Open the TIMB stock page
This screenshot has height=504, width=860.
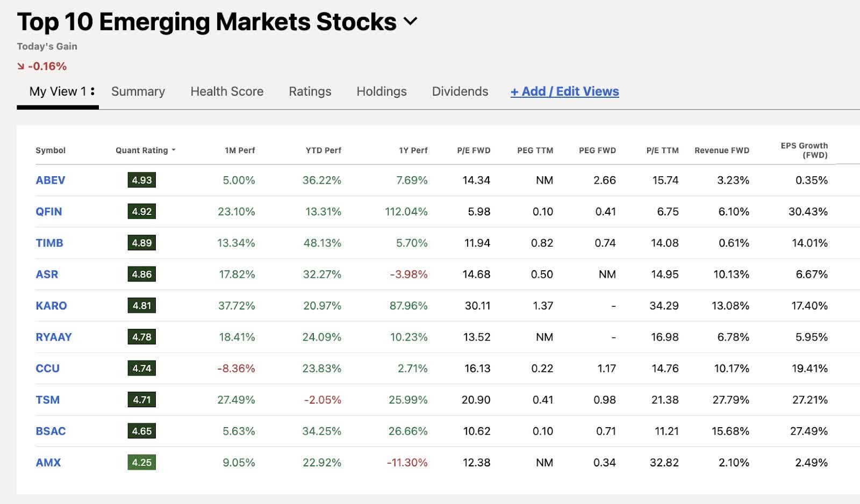coord(49,243)
